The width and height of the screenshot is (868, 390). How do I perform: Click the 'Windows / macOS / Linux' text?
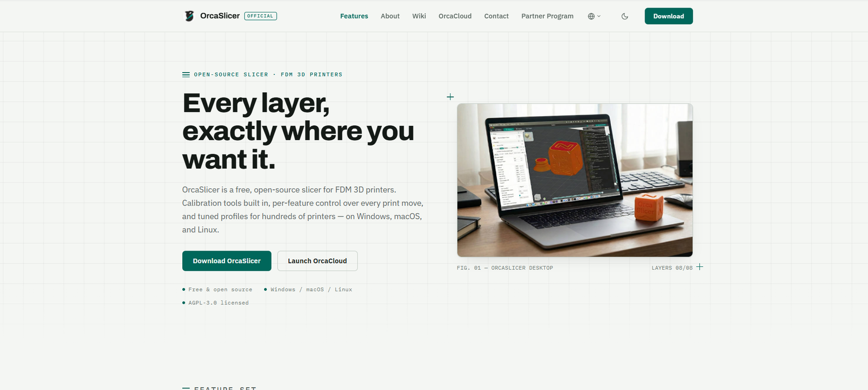tap(311, 290)
